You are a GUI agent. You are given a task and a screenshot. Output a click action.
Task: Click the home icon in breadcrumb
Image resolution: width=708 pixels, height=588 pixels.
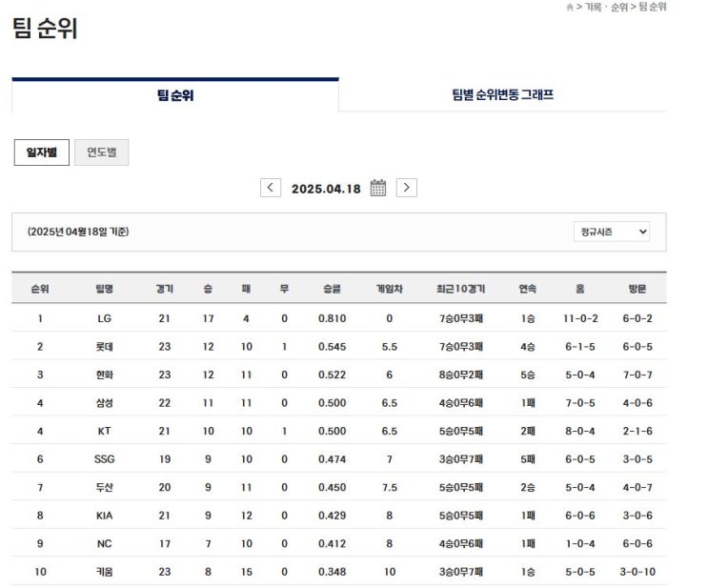pos(570,8)
